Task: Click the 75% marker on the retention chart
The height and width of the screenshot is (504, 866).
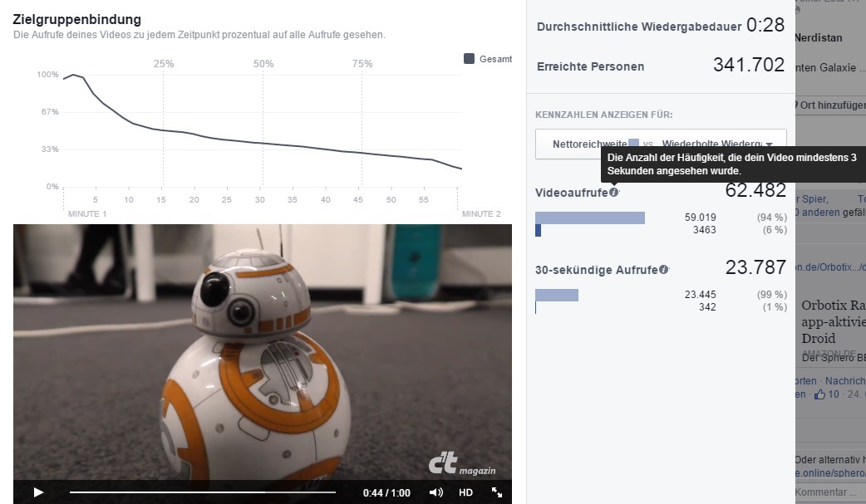Action: [362, 64]
